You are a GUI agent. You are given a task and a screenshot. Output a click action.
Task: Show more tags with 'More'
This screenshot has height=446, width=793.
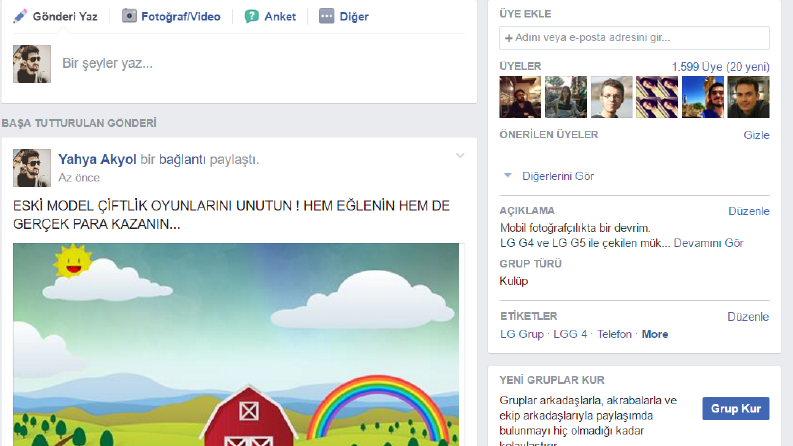pos(655,334)
